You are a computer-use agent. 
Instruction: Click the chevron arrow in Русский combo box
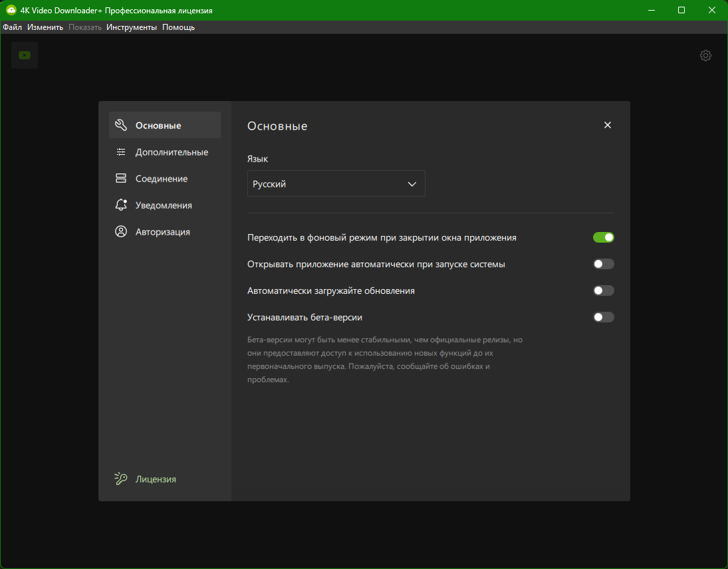(412, 184)
